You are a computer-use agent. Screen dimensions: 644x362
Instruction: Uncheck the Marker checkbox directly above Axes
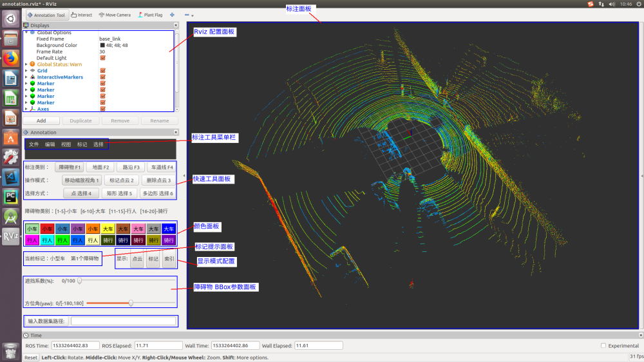coord(102,102)
